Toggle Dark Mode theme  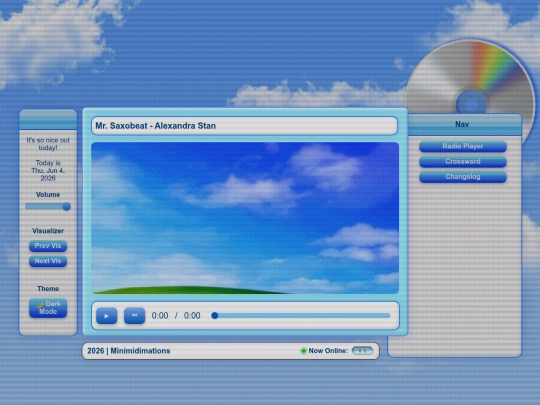48,308
